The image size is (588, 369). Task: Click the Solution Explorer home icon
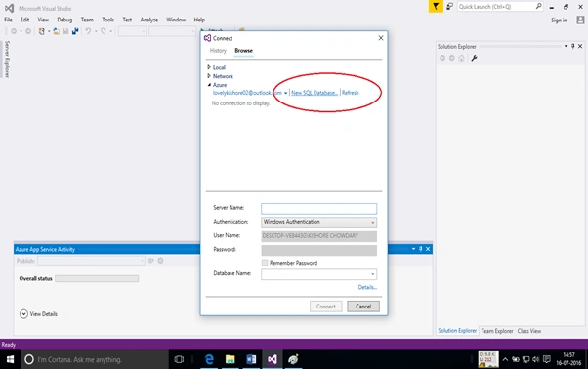[462, 58]
